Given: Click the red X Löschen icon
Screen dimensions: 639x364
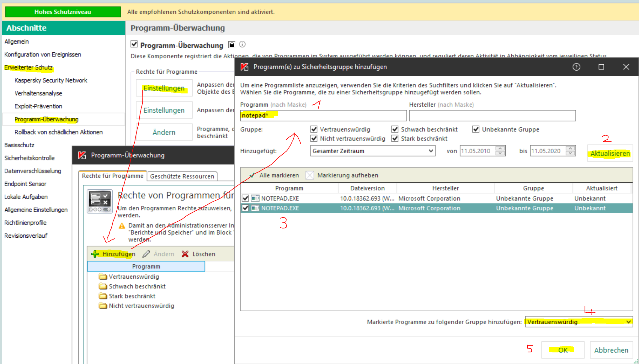Looking at the screenshot, I should 185,254.
